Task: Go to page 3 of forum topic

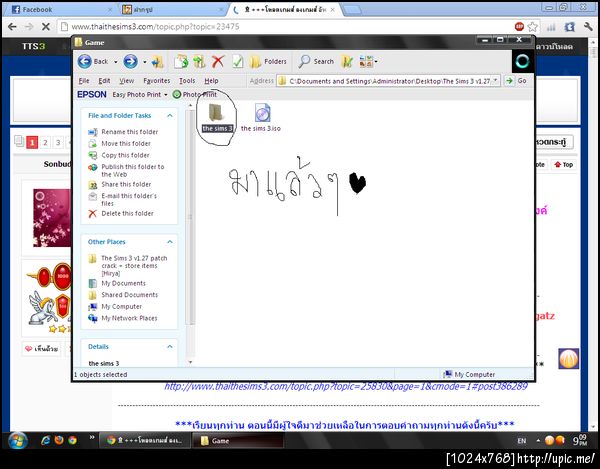Action: click(58, 143)
